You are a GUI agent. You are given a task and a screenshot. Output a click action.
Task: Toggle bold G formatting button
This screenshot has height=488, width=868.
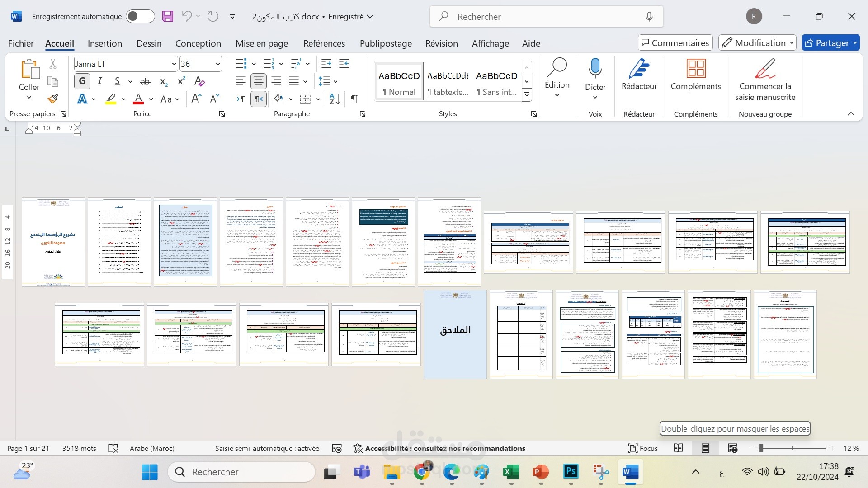(x=82, y=81)
